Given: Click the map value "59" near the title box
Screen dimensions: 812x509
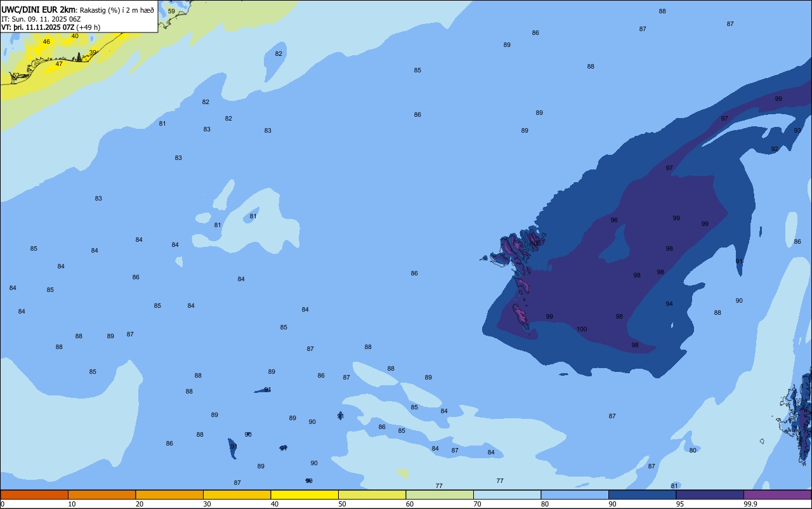Looking at the screenshot, I should click(171, 11).
